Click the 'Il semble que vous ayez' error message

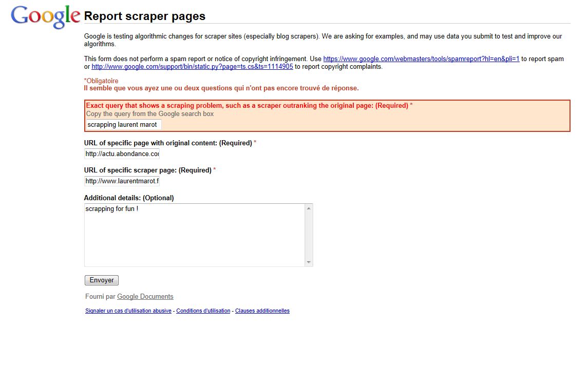click(x=221, y=88)
